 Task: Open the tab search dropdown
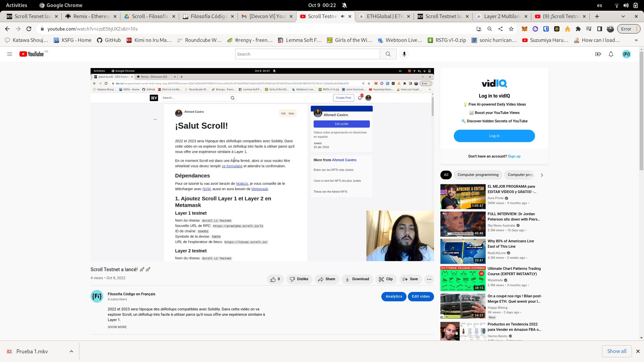[x=623, y=16]
